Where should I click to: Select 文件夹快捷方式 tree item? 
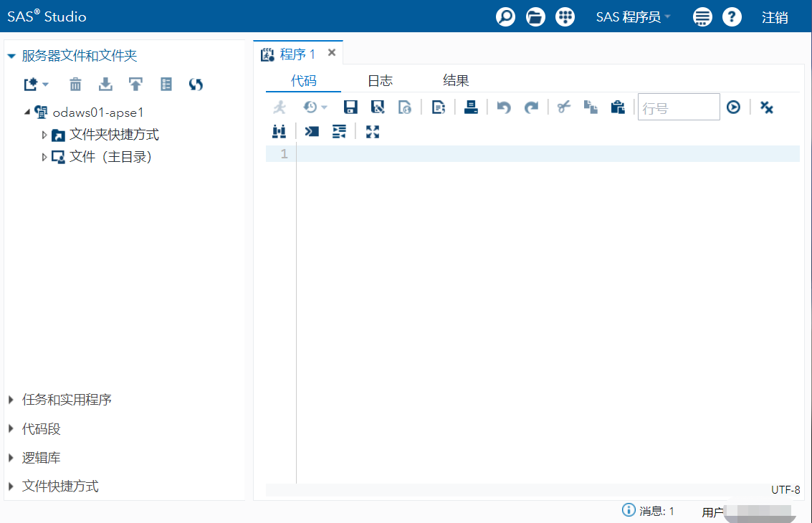(114, 135)
